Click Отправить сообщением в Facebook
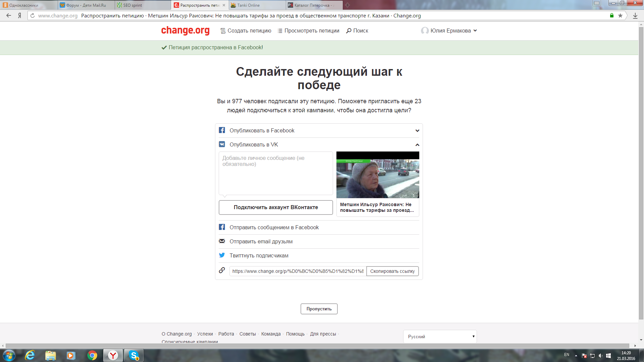644x362 pixels. coord(274,227)
